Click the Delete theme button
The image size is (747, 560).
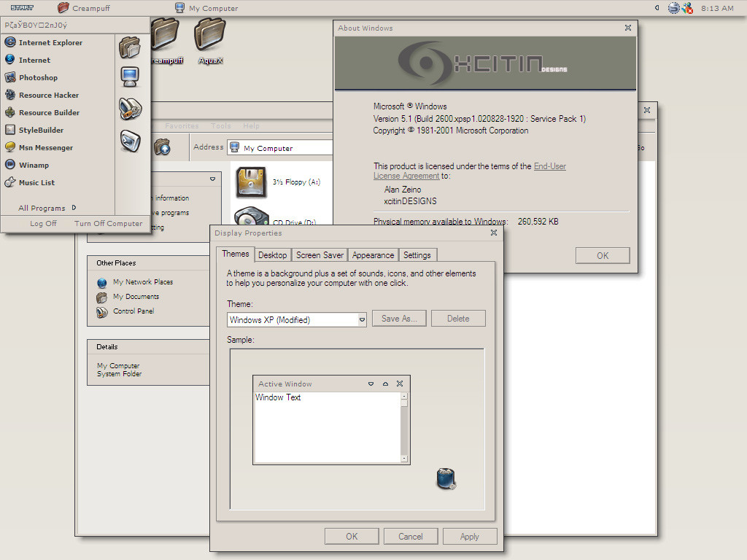coord(458,319)
